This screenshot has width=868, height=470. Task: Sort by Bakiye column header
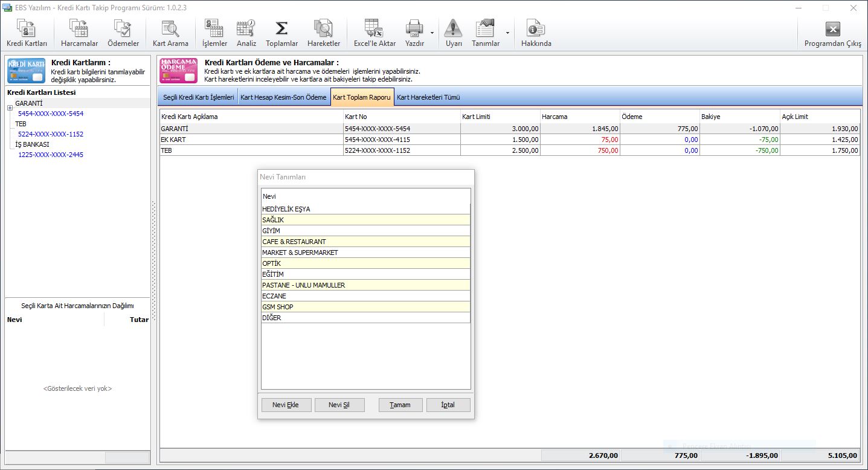740,117
